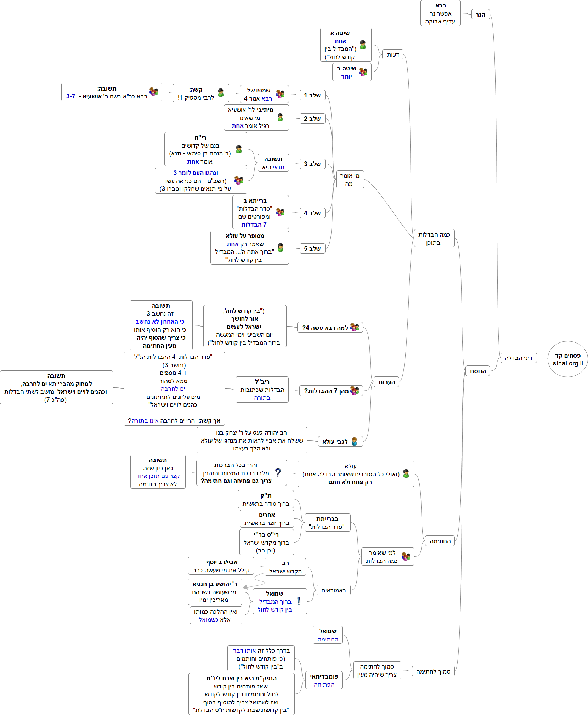Viewport: 588px width, 715px height.
Task: Click the group icon beside מהן 7 ההבדלות?
Action: point(355,390)
